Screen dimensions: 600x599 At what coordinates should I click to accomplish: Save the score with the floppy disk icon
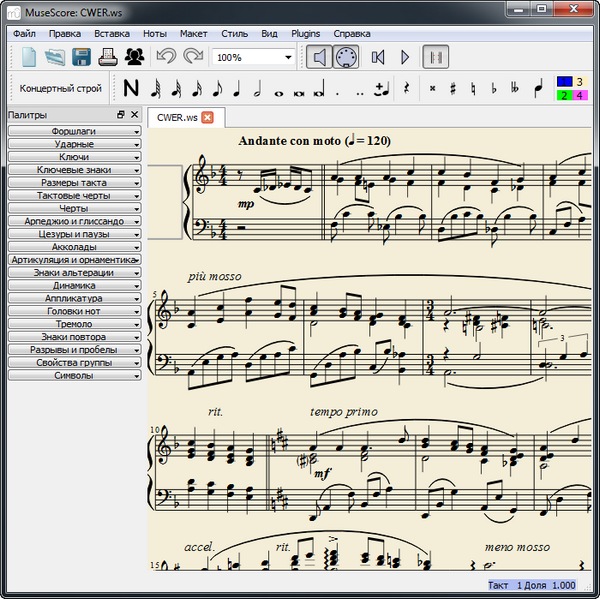click(x=82, y=57)
